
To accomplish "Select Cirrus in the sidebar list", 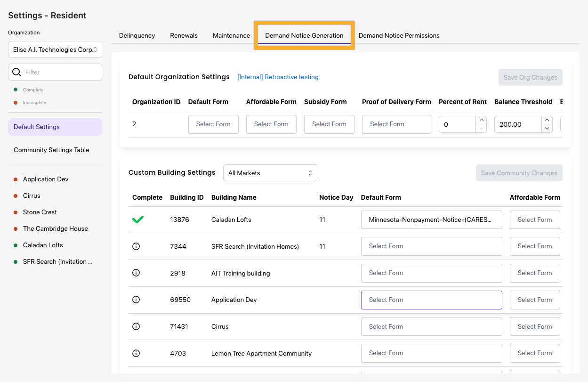I will (32, 195).
